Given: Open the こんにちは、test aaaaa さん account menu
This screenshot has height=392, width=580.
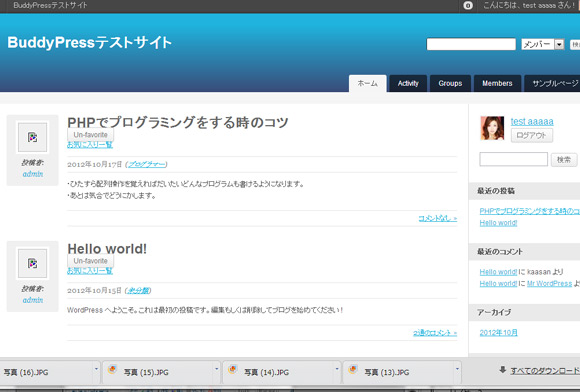Looking at the screenshot, I should 530,6.
